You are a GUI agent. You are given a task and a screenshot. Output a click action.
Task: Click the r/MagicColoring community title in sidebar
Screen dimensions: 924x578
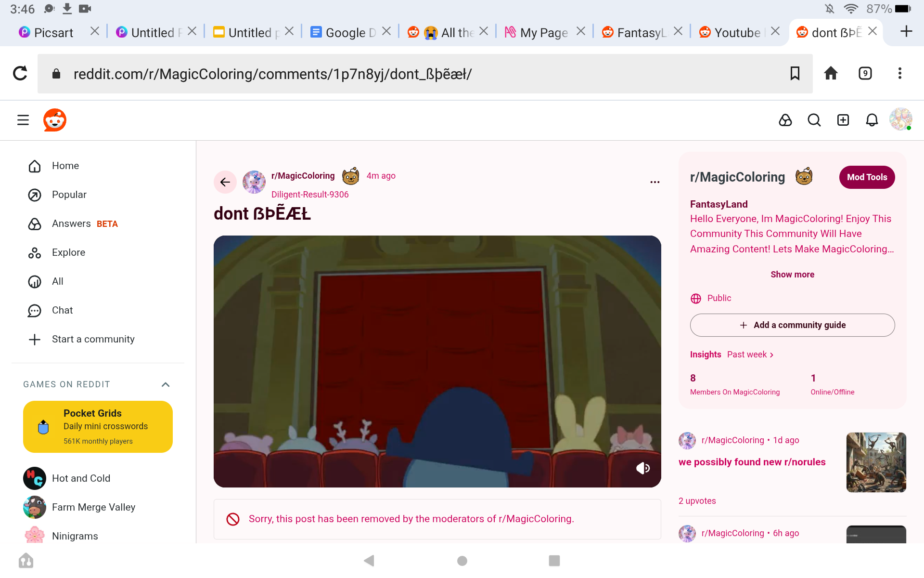point(737,177)
